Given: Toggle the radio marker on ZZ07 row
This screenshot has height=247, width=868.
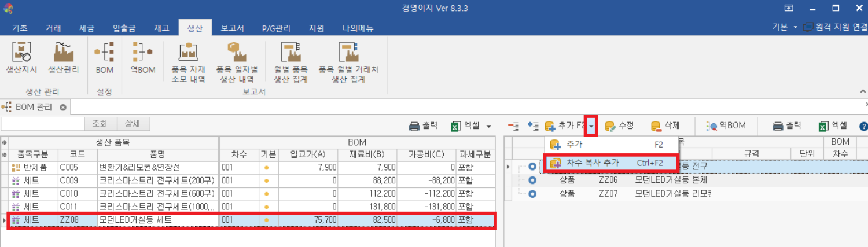Looking at the screenshot, I should click(532, 193).
